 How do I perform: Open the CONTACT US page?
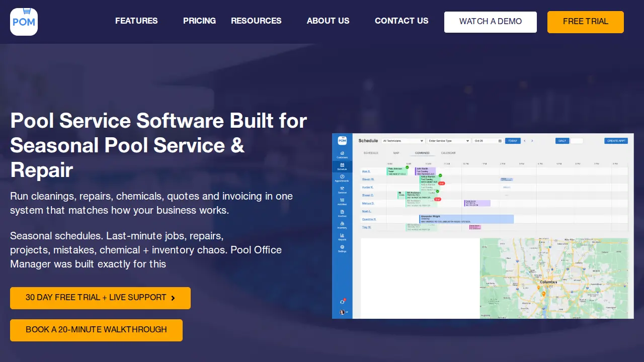click(401, 21)
